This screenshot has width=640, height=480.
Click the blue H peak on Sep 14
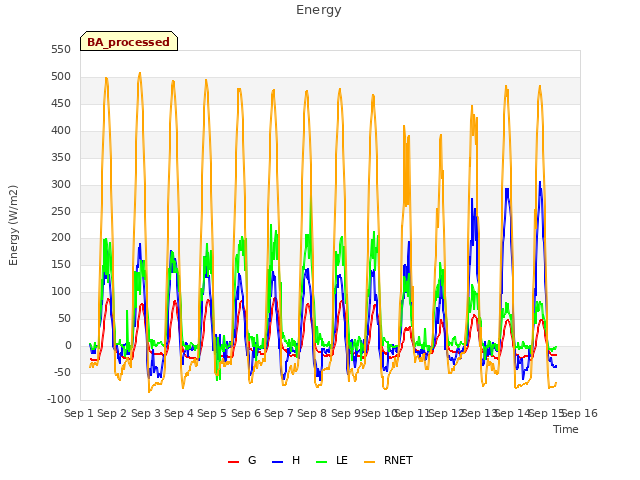(x=507, y=189)
